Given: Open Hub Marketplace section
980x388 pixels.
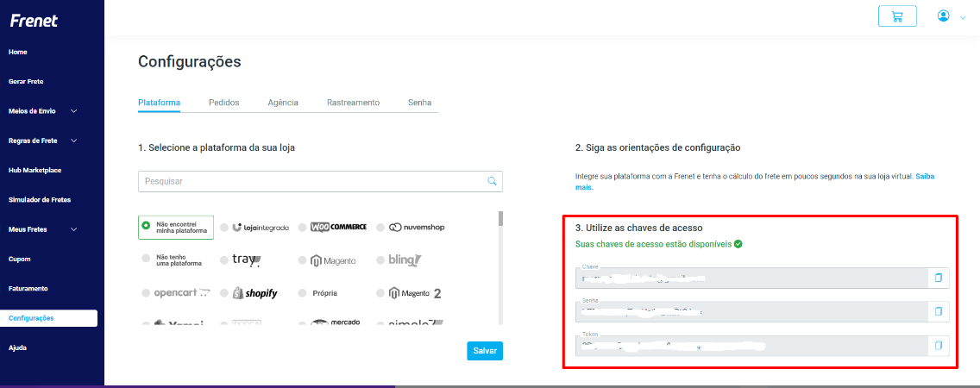Looking at the screenshot, I should (x=35, y=170).
